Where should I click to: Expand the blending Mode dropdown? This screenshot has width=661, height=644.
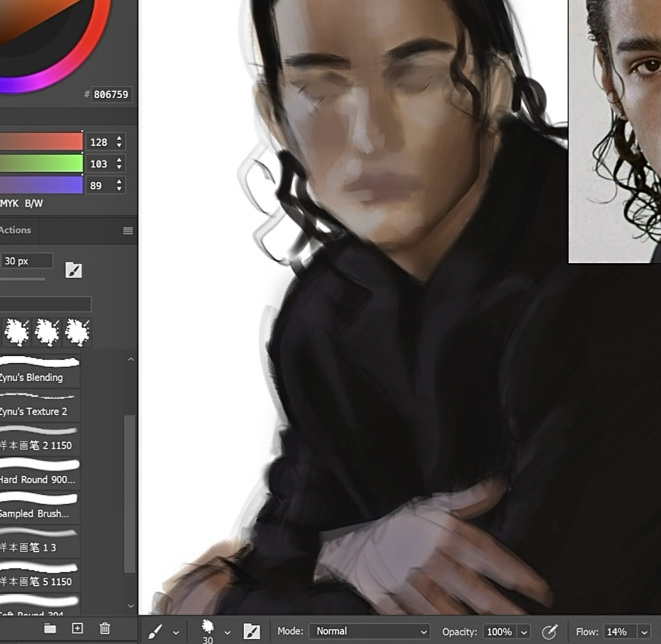[369, 632]
